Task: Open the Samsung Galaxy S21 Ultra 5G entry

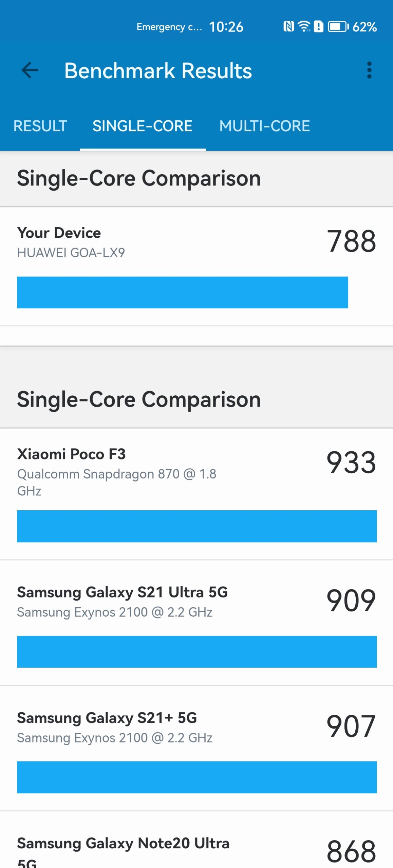Action: [x=196, y=623]
